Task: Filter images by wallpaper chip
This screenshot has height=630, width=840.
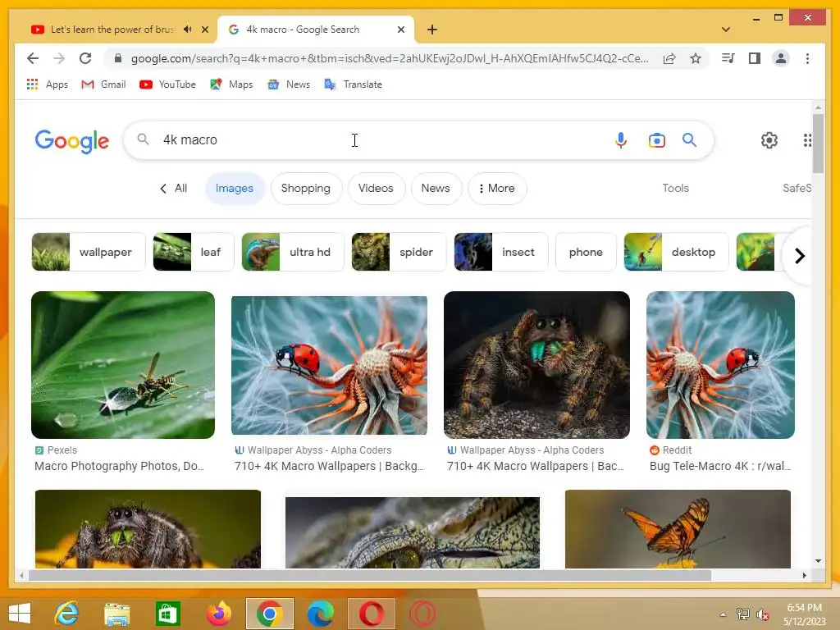Action: pyautogui.click(x=89, y=252)
